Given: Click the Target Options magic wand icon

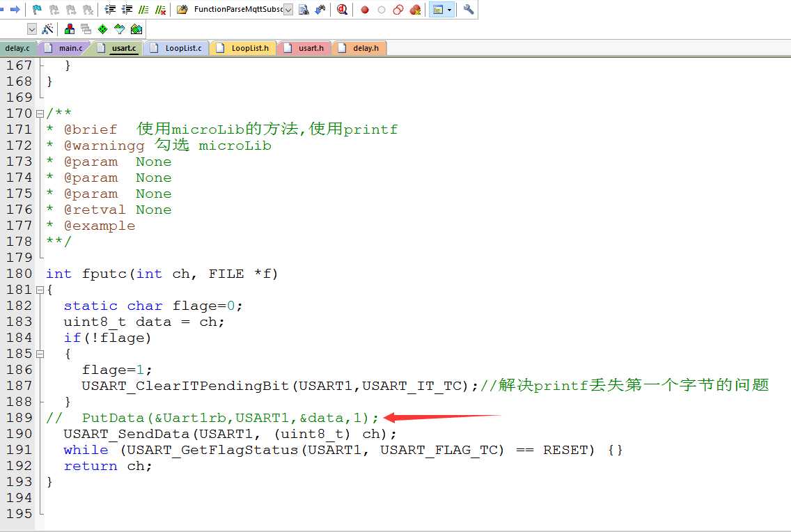Looking at the screenshot, I should coord(48,29).
